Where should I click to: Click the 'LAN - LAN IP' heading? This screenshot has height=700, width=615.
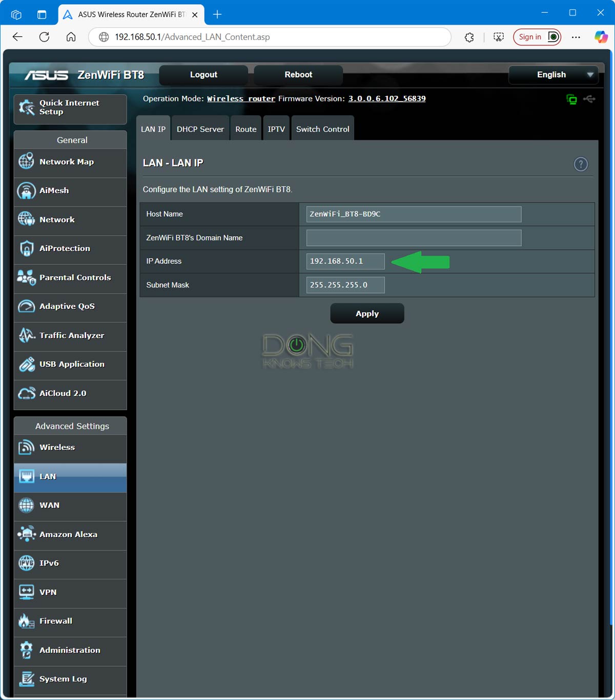[x=173, y=163]
